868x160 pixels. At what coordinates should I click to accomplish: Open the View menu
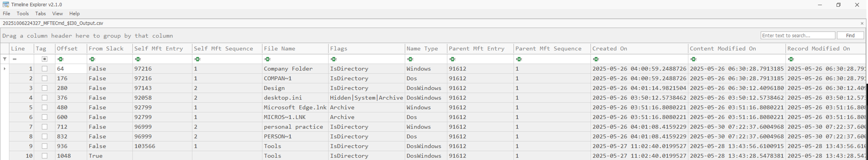tap(57, 14)
